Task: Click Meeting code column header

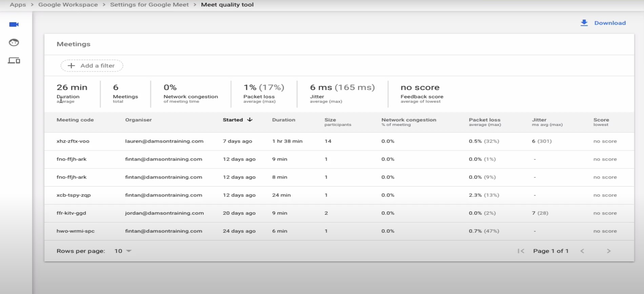Action: pyautogui.click(x=75, y=120)
